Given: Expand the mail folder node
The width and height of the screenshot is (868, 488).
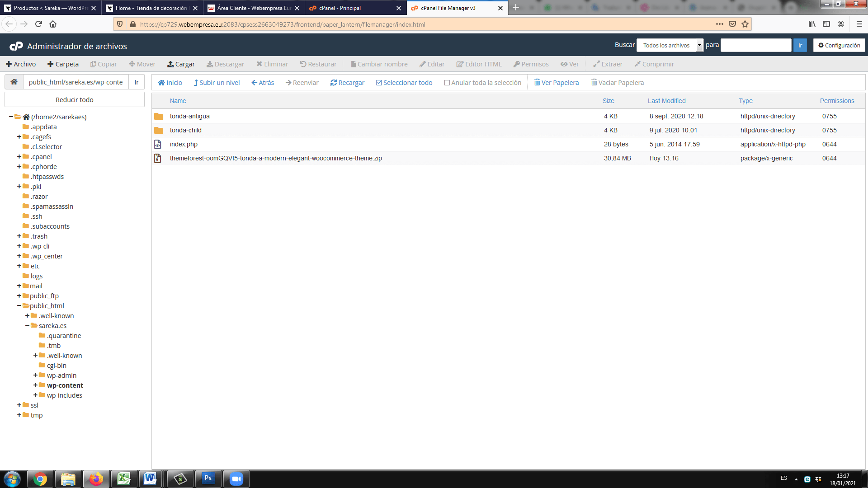Looking at the screenshot, I should (x=19, y=286).
